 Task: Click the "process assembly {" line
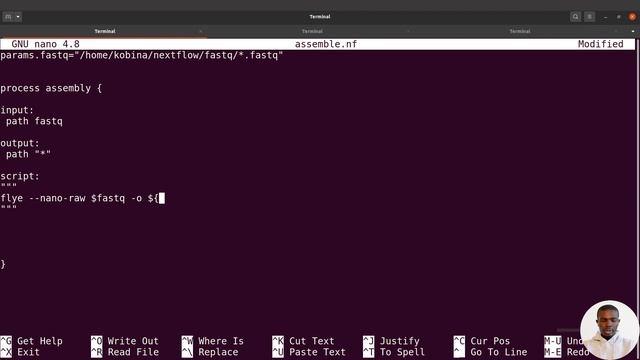[x=51, y=88]
